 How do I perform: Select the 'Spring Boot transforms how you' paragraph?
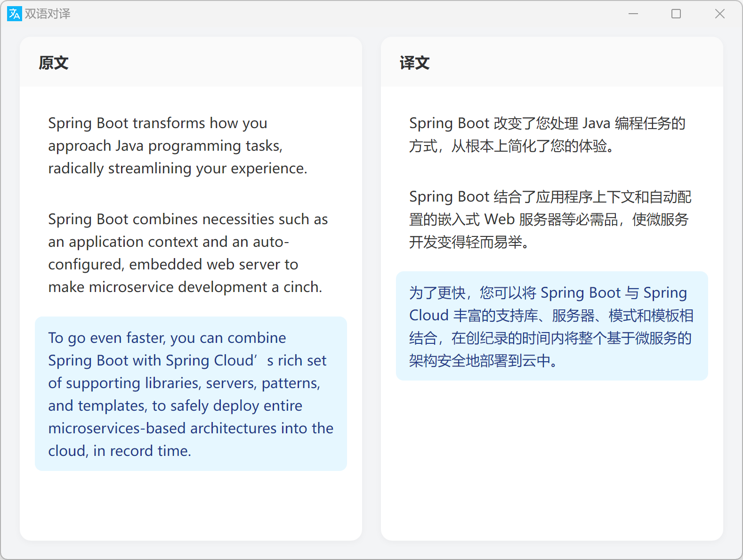(191, 146)
